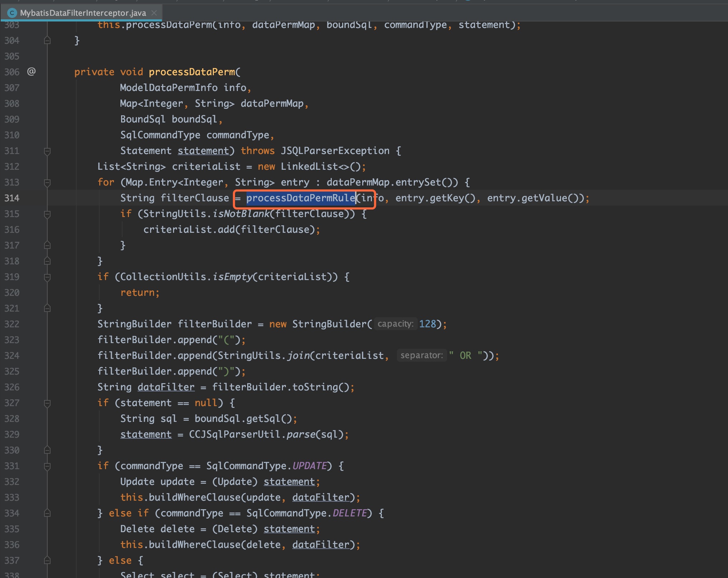
Task: Click the separator parameter hint on line 324
Action: [422, 355]
